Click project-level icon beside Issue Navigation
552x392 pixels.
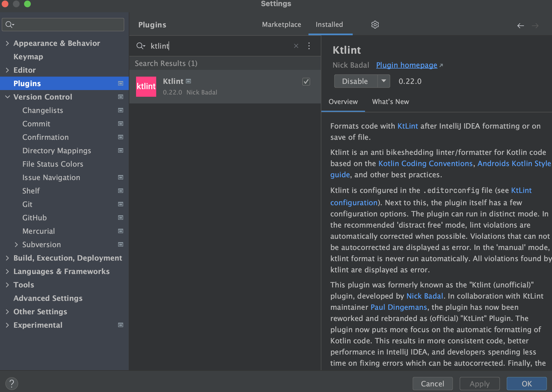point(121,177)
